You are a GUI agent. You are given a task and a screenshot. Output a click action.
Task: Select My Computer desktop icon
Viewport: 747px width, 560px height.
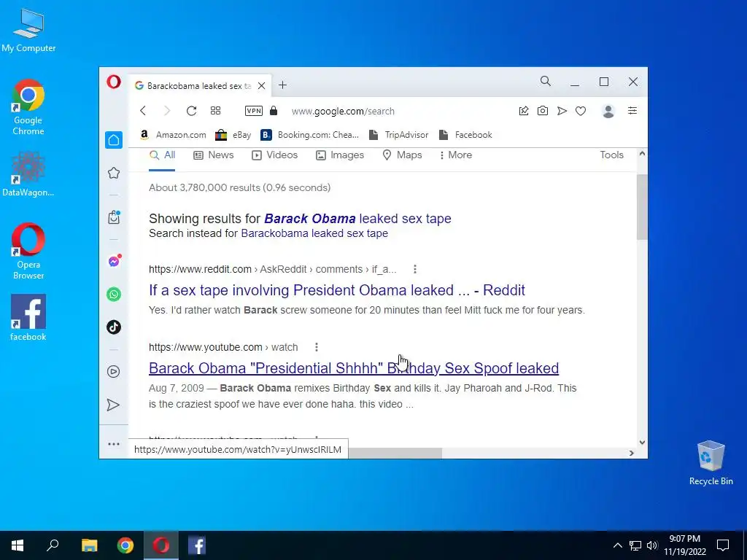pyautogui.click(x=28, y=31)
